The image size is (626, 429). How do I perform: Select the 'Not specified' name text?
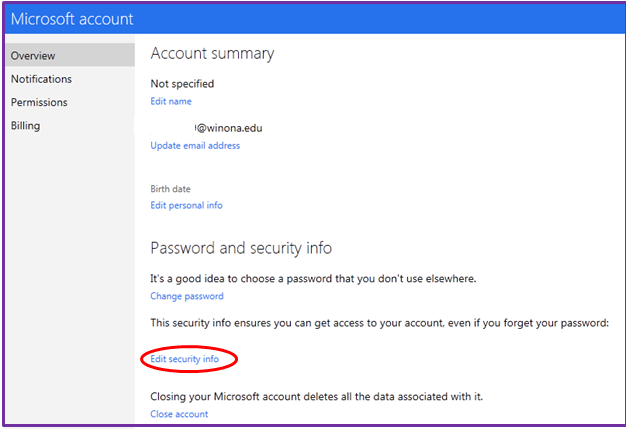pos(182,84)
